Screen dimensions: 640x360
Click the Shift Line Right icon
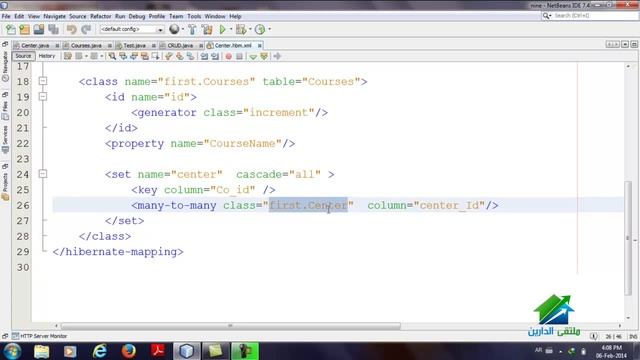215,56
